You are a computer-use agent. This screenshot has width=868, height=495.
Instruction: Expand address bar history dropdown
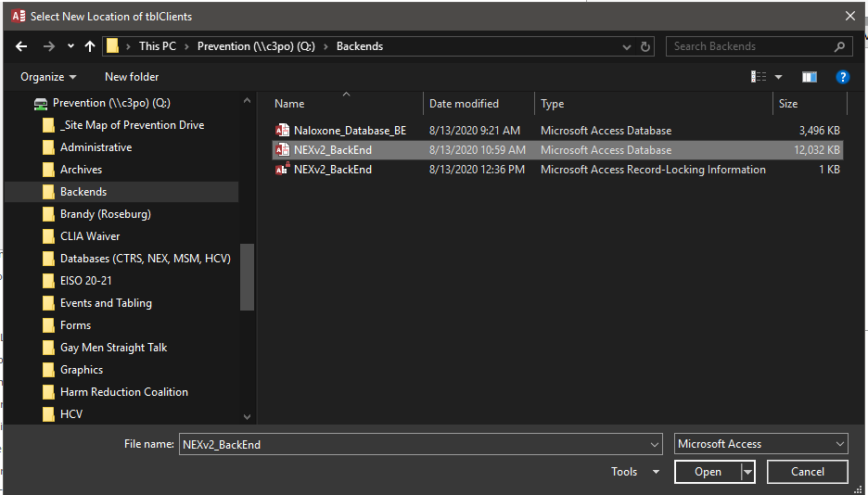tap(627, 47)
